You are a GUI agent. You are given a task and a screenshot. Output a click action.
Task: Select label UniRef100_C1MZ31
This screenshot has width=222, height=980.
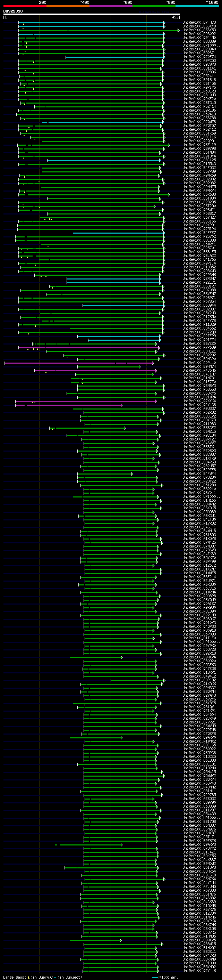199,378
